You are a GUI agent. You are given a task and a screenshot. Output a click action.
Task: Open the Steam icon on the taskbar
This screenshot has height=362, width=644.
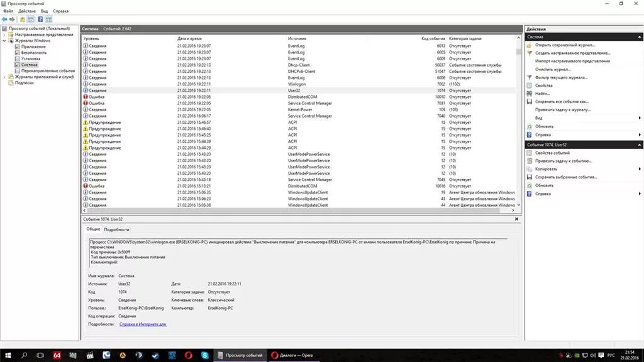(x=156, y=355)
